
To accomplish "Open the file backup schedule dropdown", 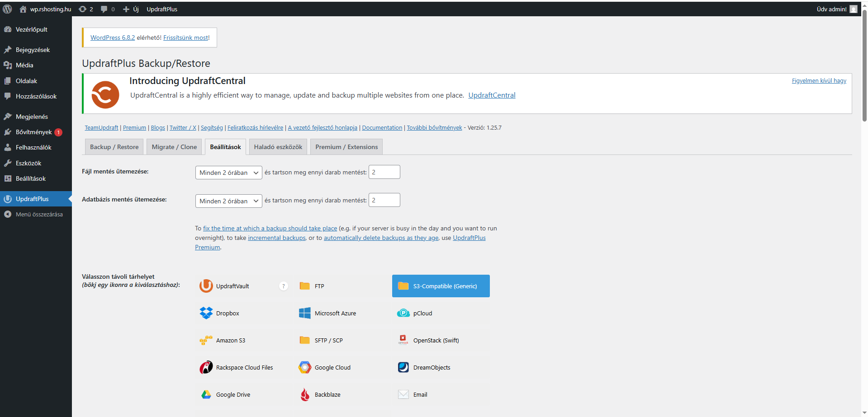I will (228, 172).
